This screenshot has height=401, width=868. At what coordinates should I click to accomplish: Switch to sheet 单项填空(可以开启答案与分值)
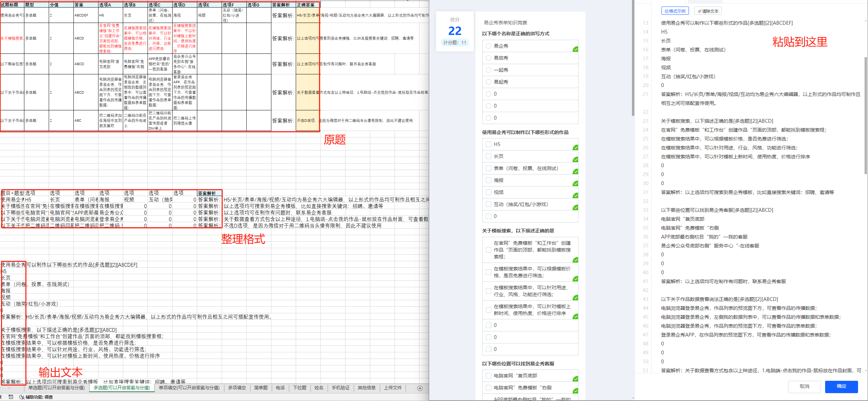pos(189,388)
